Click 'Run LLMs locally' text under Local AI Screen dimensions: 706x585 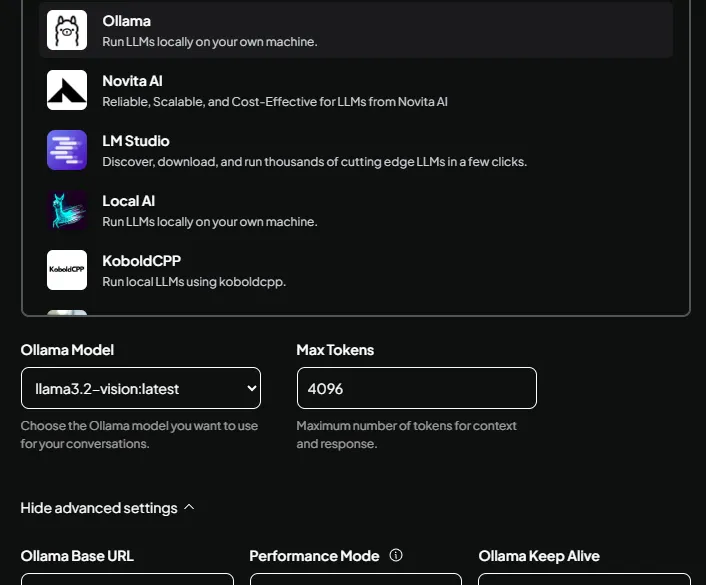(x=210, y=222)
